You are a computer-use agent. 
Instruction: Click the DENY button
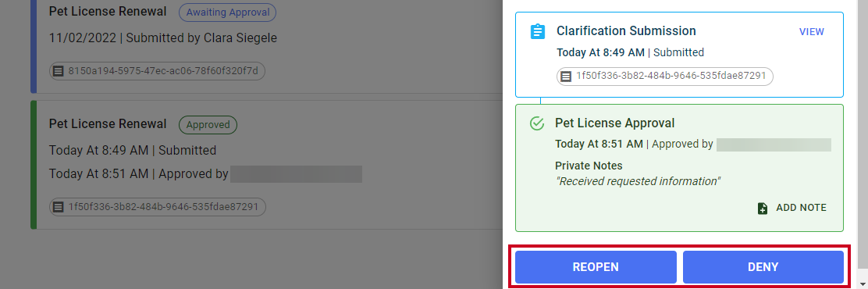763,267
